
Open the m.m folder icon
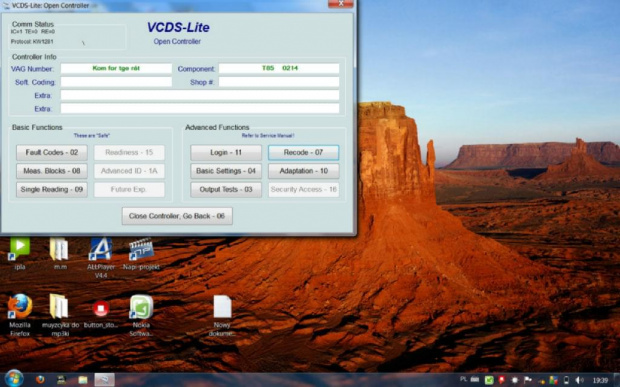pyautogui.click(x=60, y=254)
